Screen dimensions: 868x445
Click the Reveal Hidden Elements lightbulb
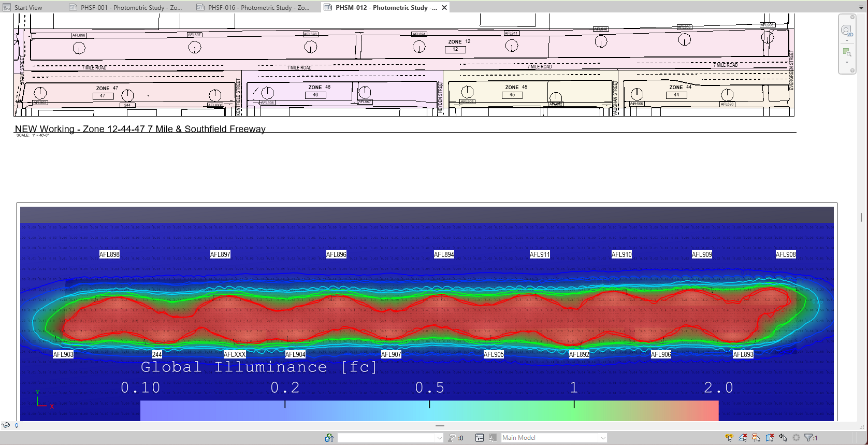point(17,426)
